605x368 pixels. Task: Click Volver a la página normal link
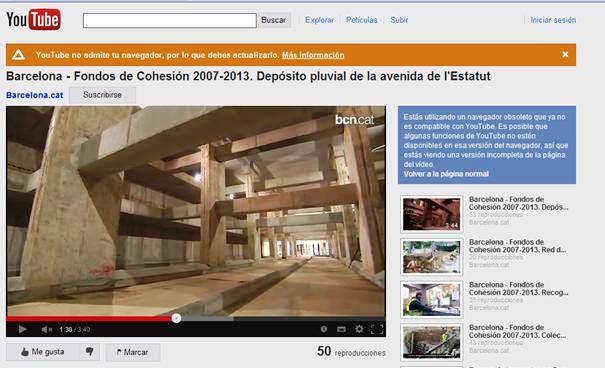[x=446, y=174]
